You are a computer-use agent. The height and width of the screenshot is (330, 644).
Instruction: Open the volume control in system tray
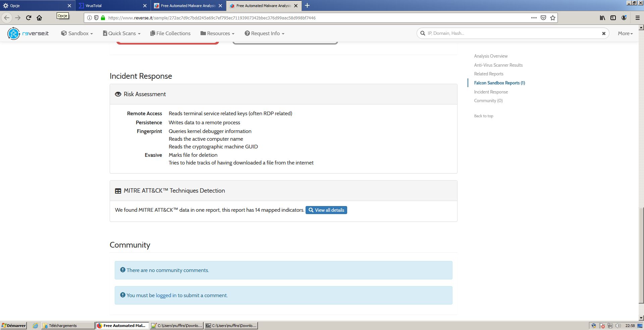pyautogui.click(x=618, y=326)
